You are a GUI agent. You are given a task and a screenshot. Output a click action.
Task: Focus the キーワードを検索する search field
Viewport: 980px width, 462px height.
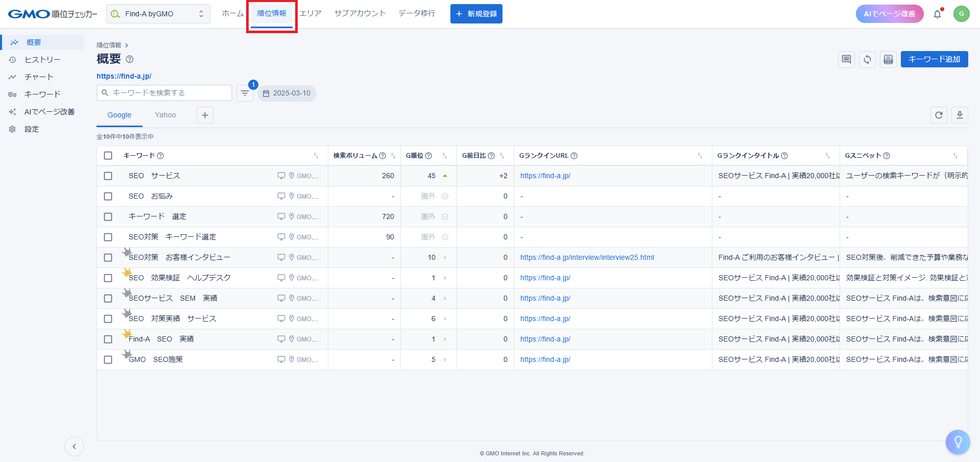click(x=164, y=93)
